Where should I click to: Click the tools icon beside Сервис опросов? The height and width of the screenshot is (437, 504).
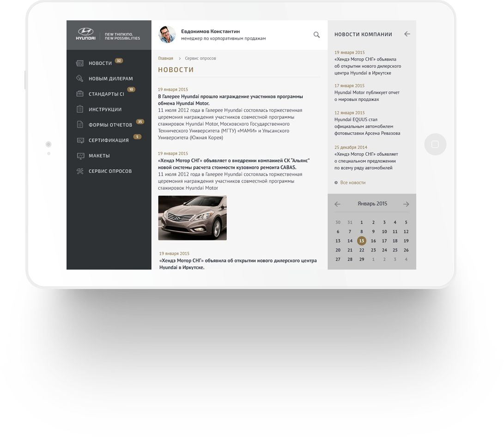coord(80,171)
